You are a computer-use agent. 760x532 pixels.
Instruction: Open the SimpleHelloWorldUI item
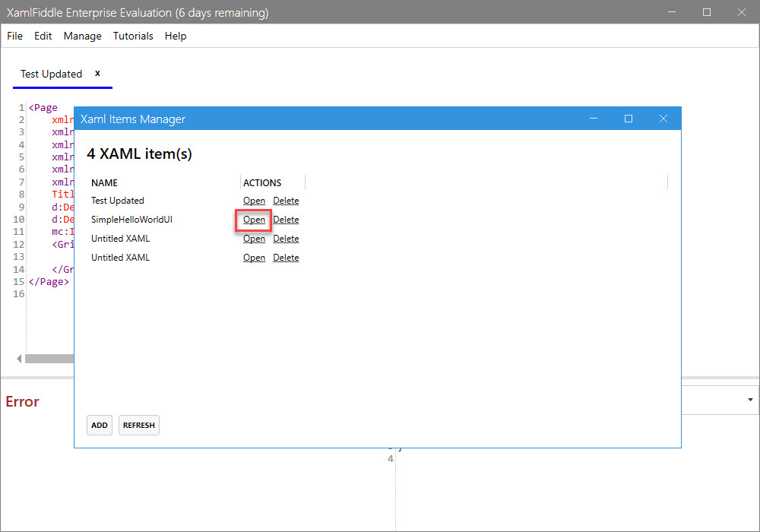254,220
